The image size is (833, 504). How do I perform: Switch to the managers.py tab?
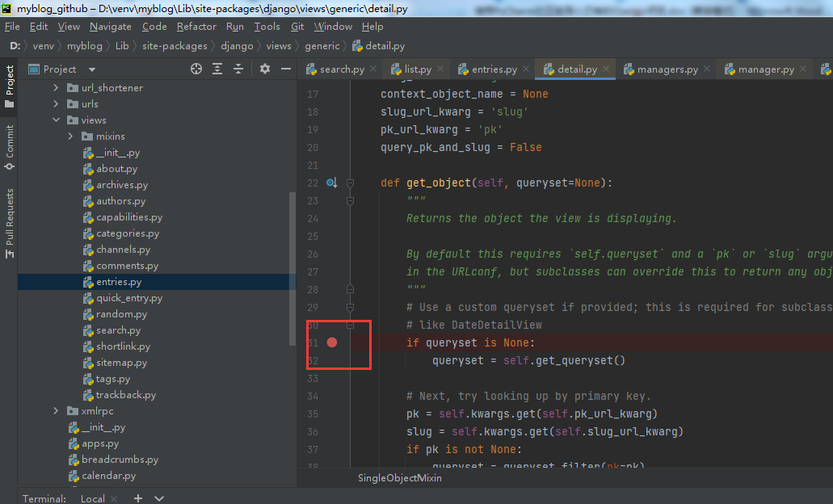tap(667, 69)
